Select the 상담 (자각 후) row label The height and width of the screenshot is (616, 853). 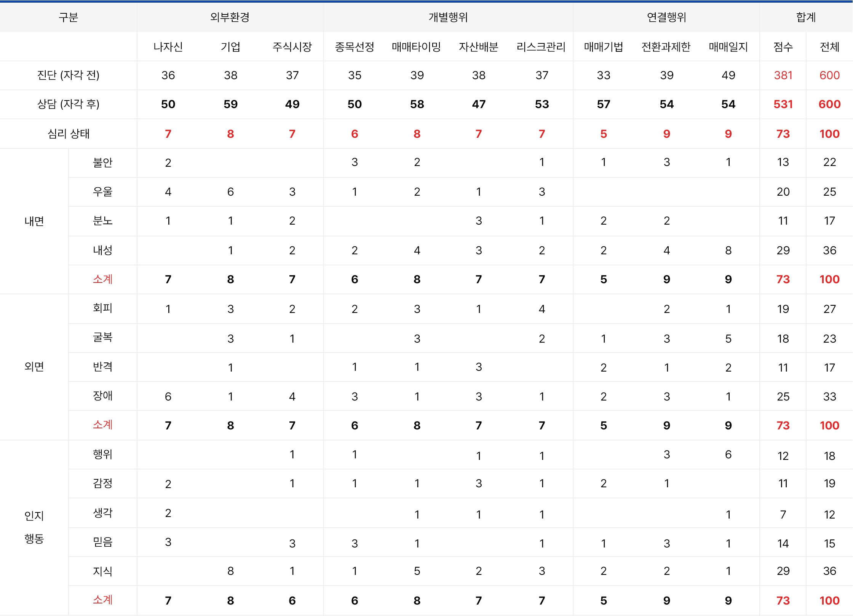(68, 104)
